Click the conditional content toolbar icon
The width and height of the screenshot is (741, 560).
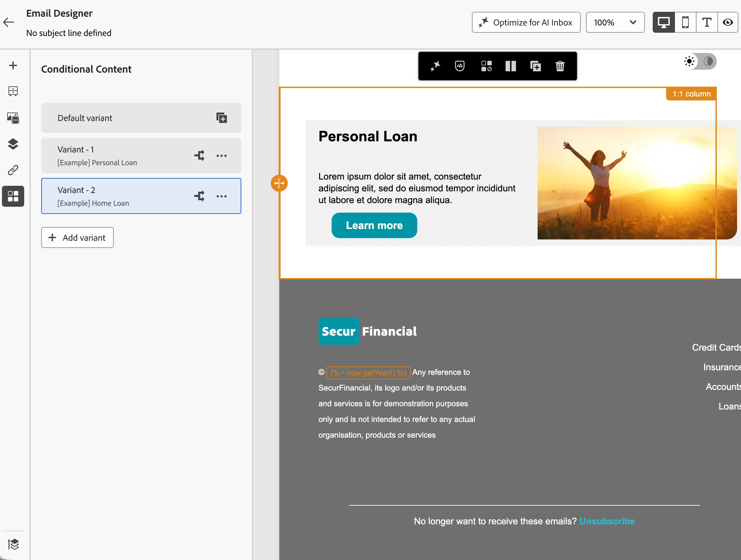486,66
